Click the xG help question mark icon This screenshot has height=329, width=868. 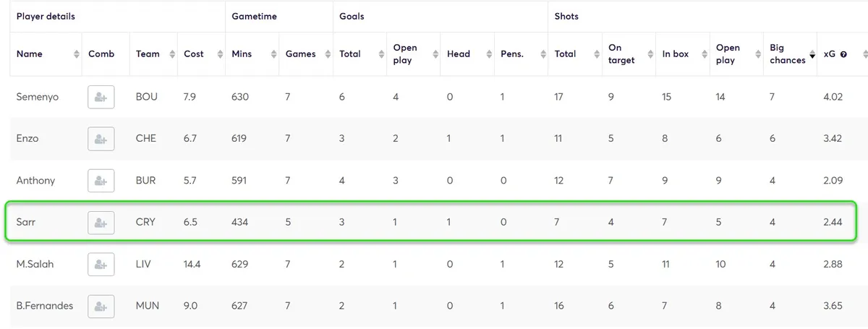pyautogui.click(x=843, y=54)
